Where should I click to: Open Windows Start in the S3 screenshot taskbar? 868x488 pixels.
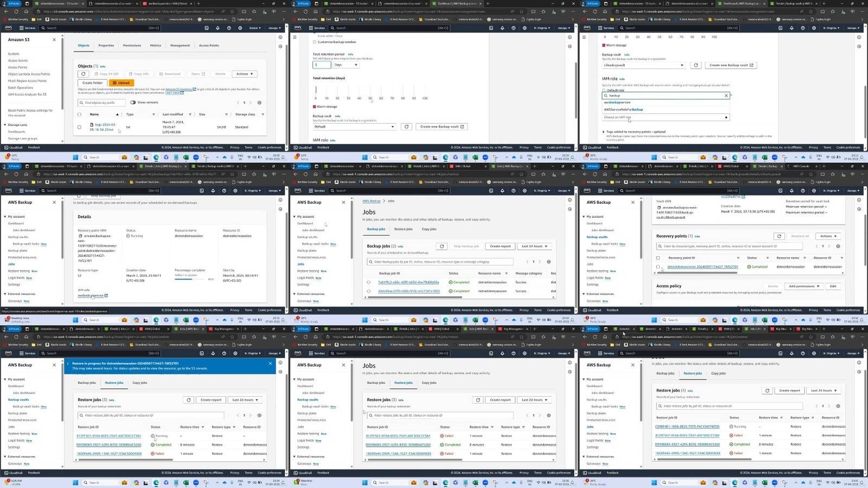(75, 157)
